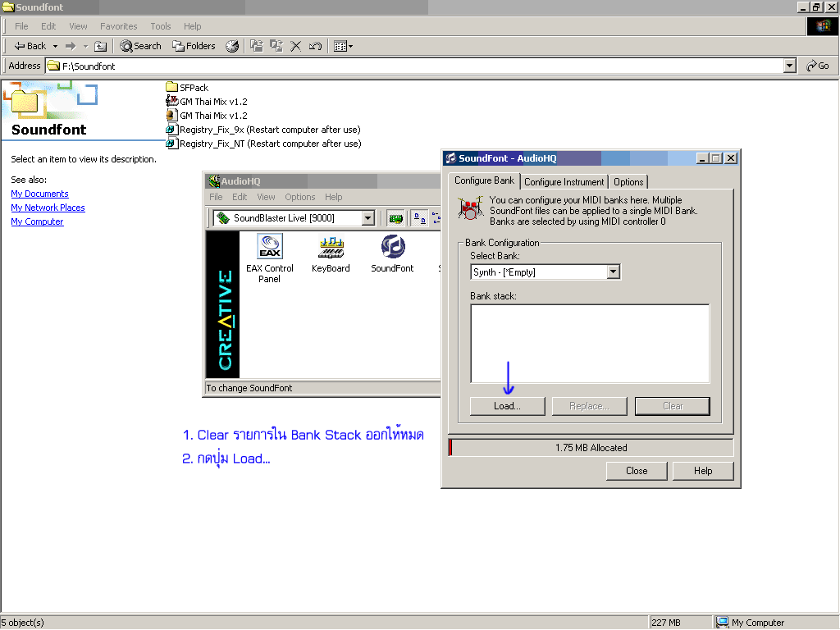The height and width of the screenshot is (630, 840).
Task: Click the Back navigation button
Action: [x=30, y=46]
